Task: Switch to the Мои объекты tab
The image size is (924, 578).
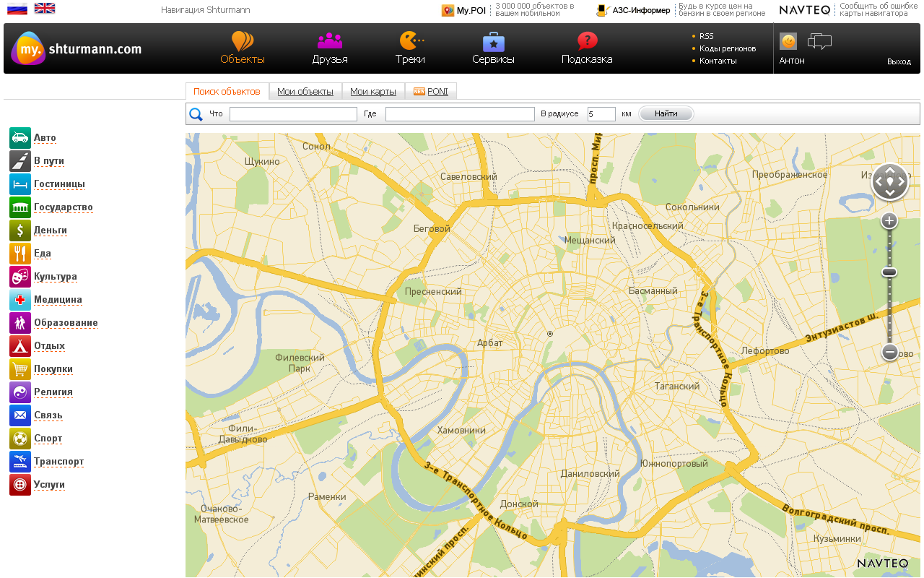Action: (305, 92)
